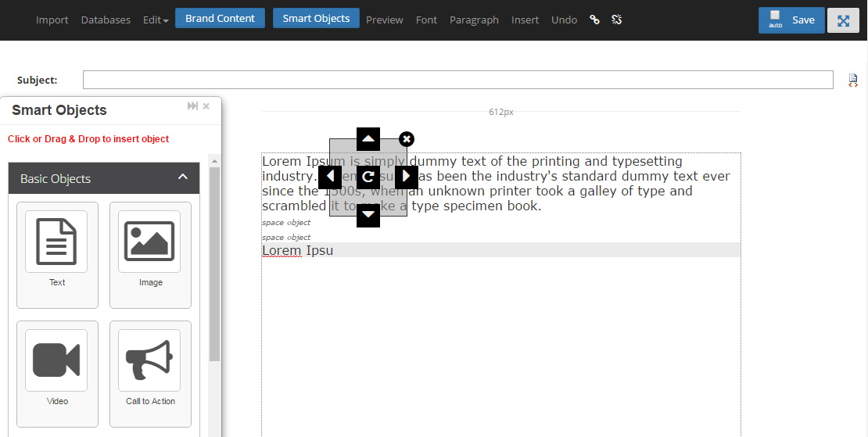This screenshot has width=868, height=437.
Task: Remove object with the circular X button
Action: pos(407,139)
